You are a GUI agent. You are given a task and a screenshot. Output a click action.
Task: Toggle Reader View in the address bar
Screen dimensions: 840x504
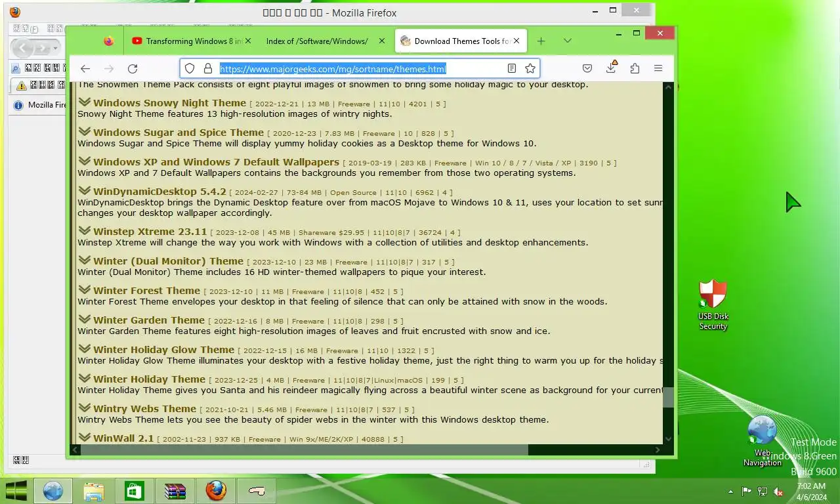pyautogui.click(x=512, y=68)
